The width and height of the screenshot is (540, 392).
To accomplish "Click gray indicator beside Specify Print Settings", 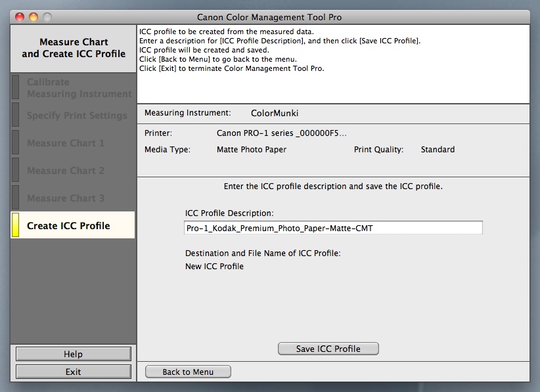I will tap(16, 115).
